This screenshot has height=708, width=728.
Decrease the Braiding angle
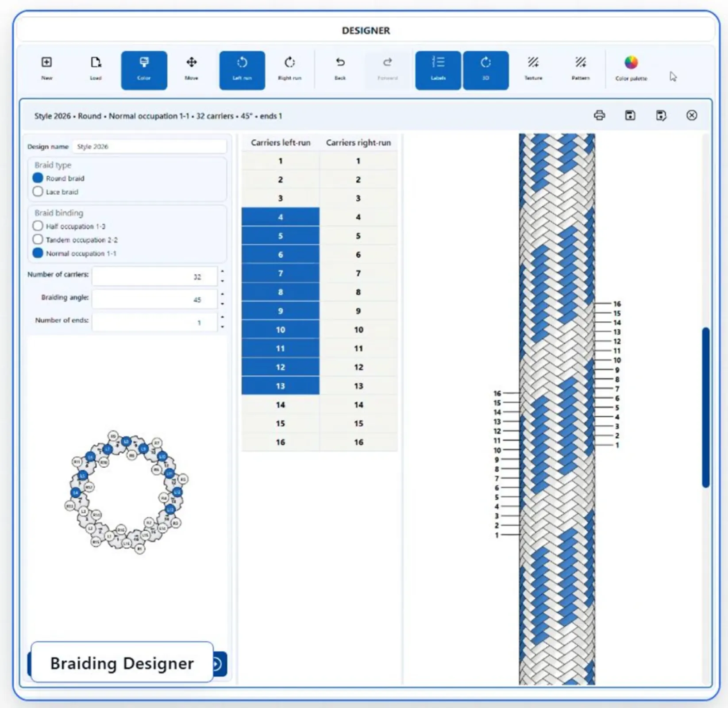(222, 304)
